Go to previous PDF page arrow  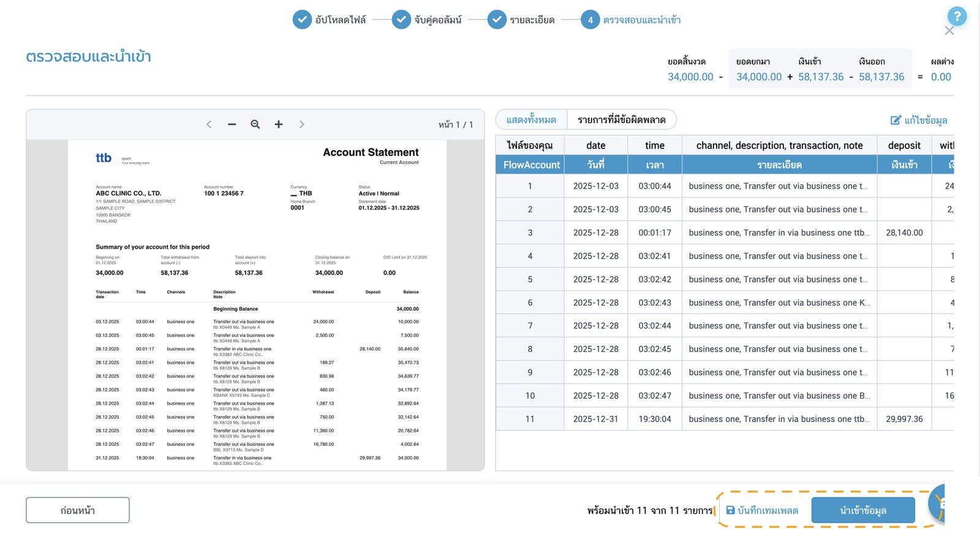tap(209, 124)
